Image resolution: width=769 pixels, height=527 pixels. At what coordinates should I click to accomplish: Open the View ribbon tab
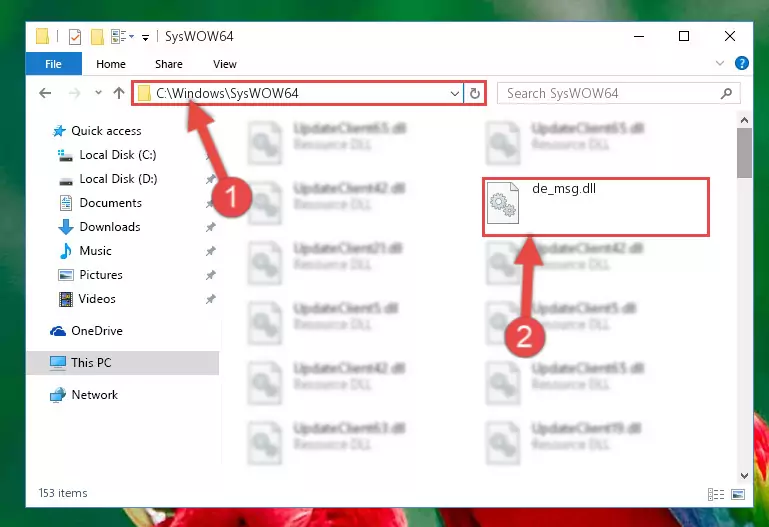[225, 64]
